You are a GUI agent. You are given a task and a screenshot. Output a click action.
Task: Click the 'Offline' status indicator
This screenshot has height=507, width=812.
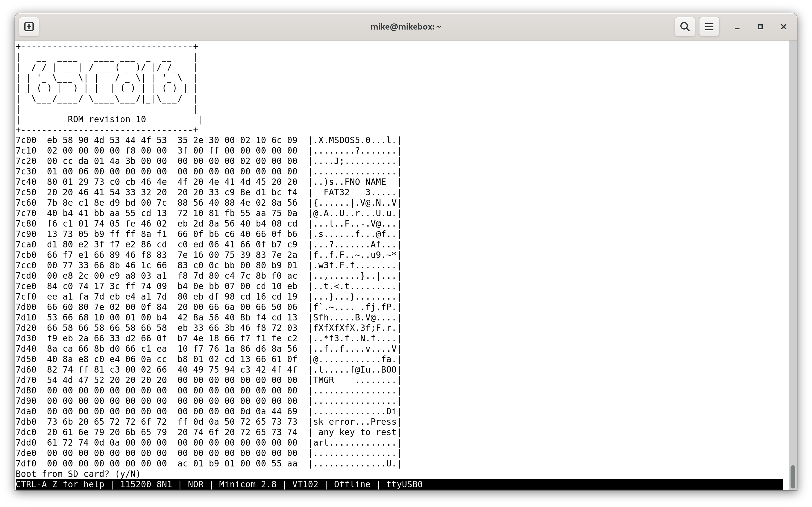(352, 484)
